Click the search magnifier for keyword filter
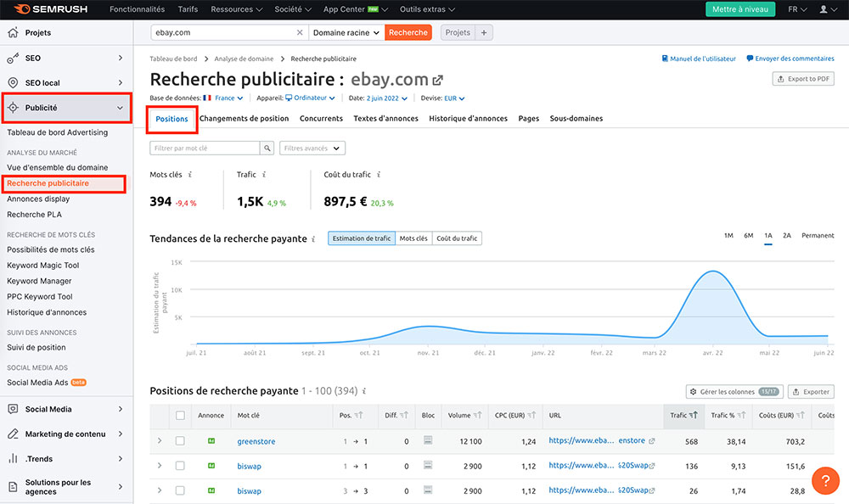 tap(267, 148)
